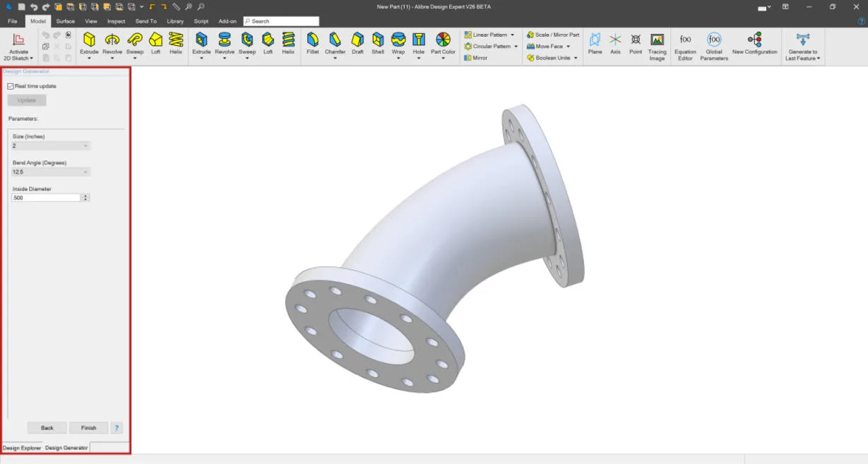Viewport: 868px width, 464px height.
Task: Click the Inside Diameter input field
Action: point(46,198)
